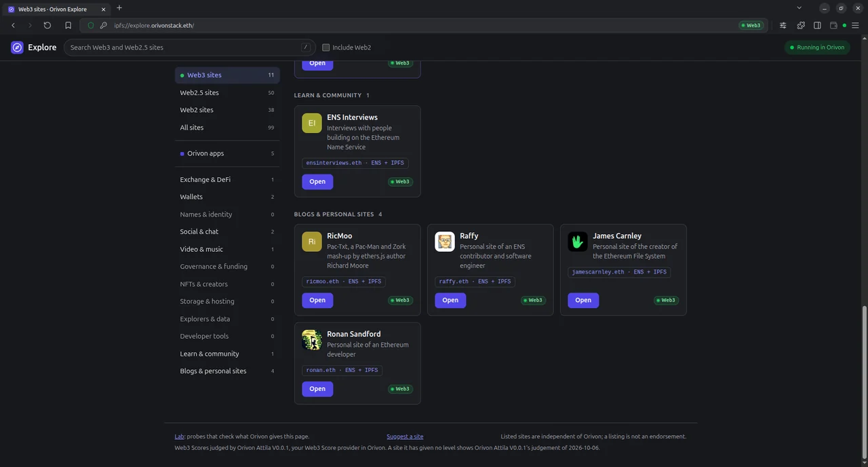Open the RicMoo site

(x=317, y=300)
